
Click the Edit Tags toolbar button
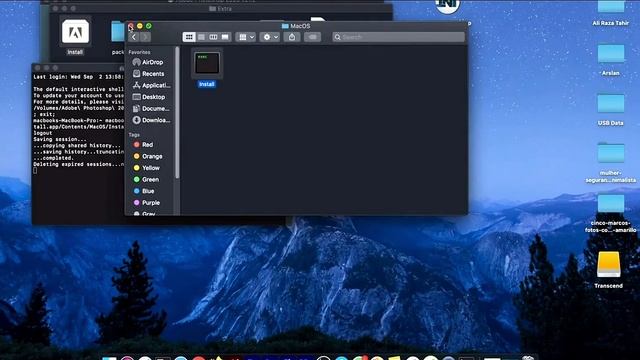(x=312, y=37)
